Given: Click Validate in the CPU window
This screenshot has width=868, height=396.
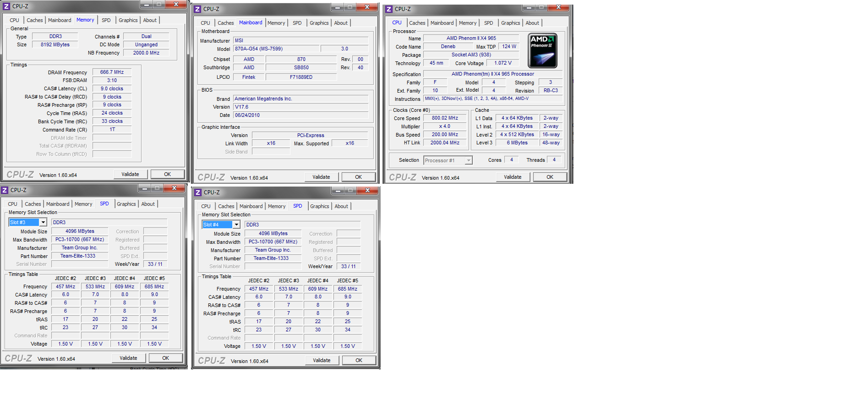Looking at the screenshot, I should point(513,177).
